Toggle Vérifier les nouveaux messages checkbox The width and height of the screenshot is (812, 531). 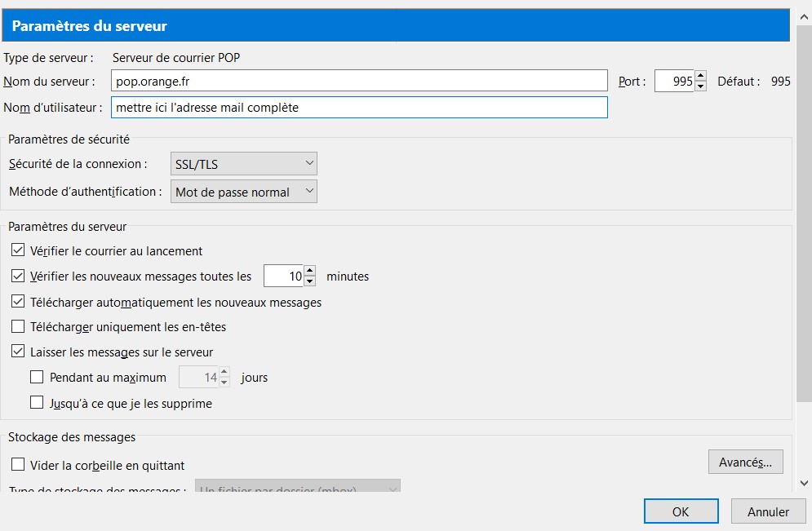[x=18, y=277]
